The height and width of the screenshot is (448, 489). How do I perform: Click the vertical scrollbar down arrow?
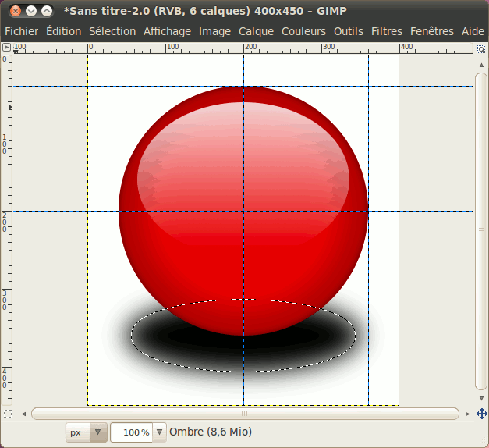tap(481, 399)
